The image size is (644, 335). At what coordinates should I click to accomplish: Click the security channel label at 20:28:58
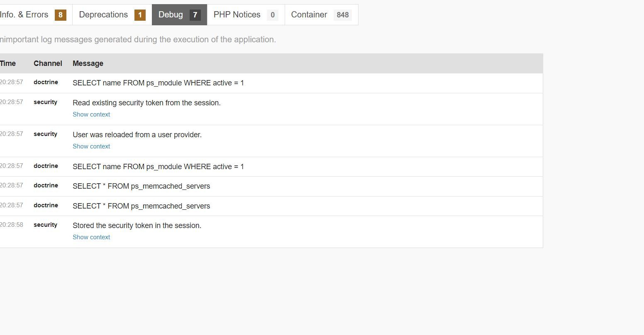pos(45,225)
